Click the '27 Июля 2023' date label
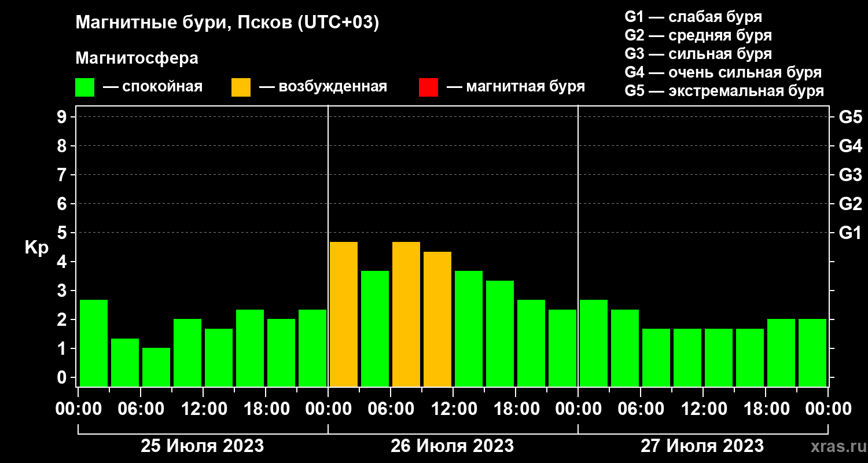The width and height of the screenshot is (868, 463). pos(702,446)
